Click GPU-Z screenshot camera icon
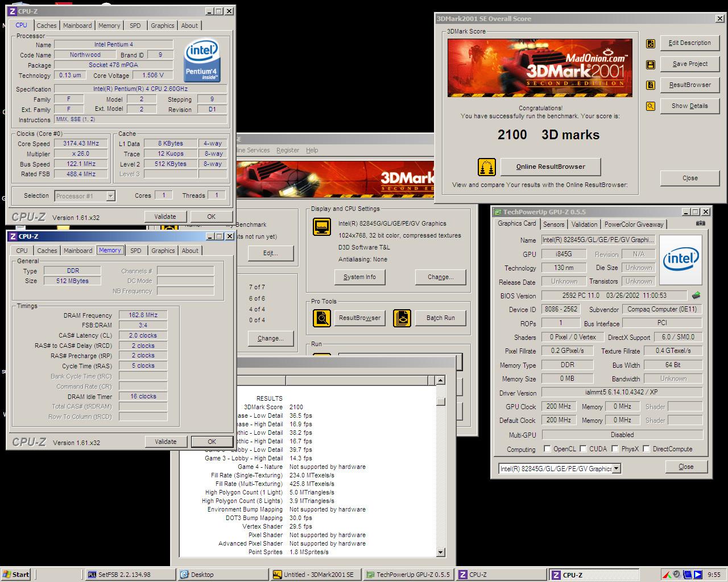728x582 pixels. pyautogui.click(x=701, y=223)
